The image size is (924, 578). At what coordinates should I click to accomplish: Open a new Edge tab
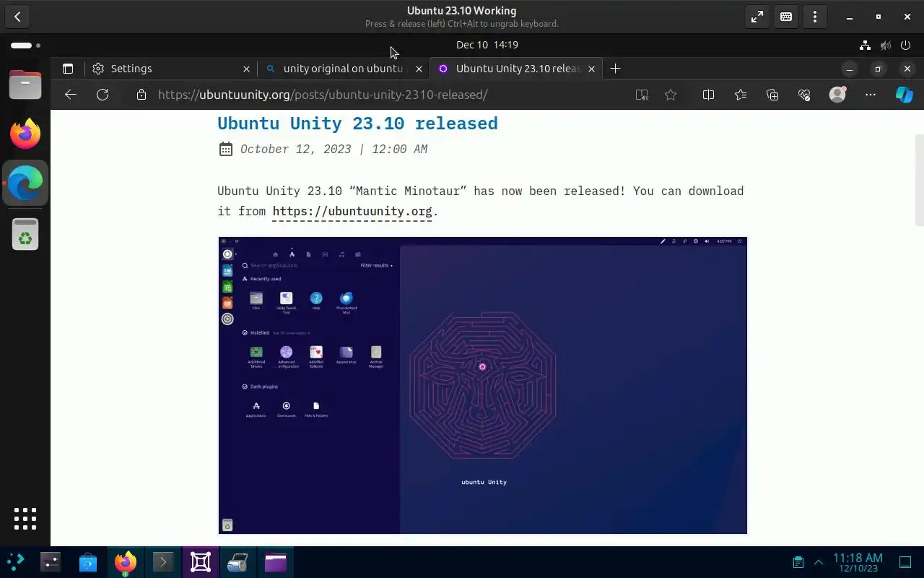pos(615,69)
